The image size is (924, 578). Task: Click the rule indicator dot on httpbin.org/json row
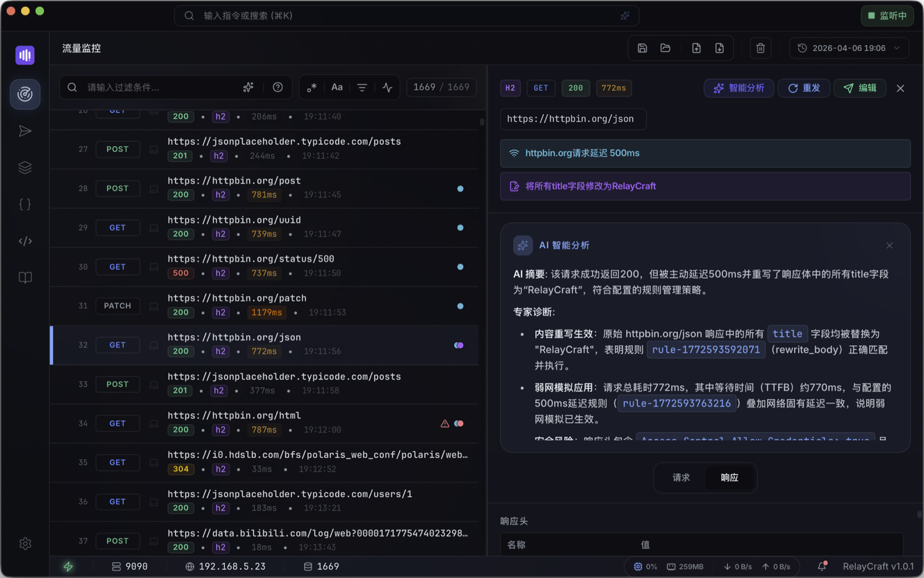459,345
